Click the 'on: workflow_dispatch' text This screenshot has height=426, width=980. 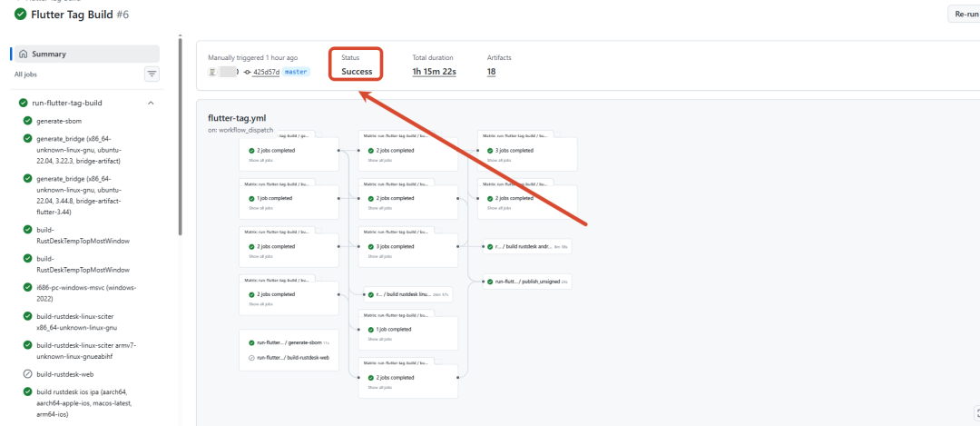coord(240,130)
